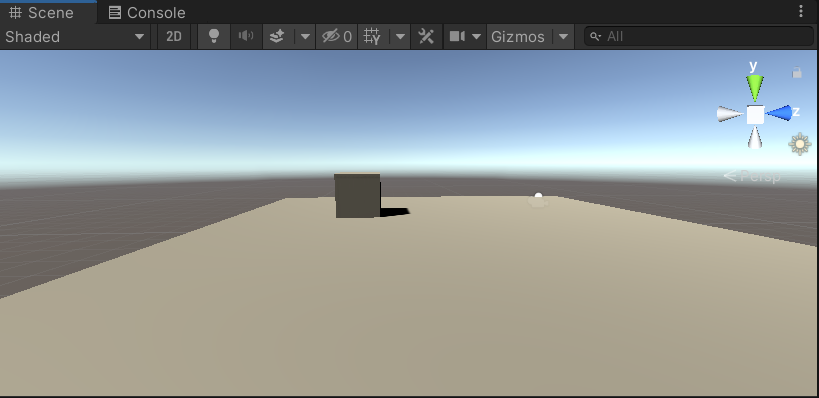Open the panel three-dot options menu
Image resolution: width=819 pixels, height=398 pixels.
(x=801, y=11)
